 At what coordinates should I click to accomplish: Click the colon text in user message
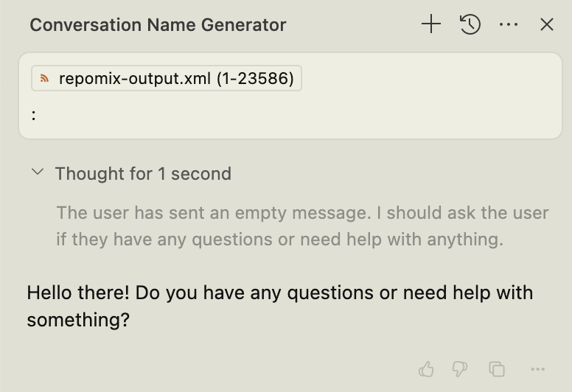35,114
